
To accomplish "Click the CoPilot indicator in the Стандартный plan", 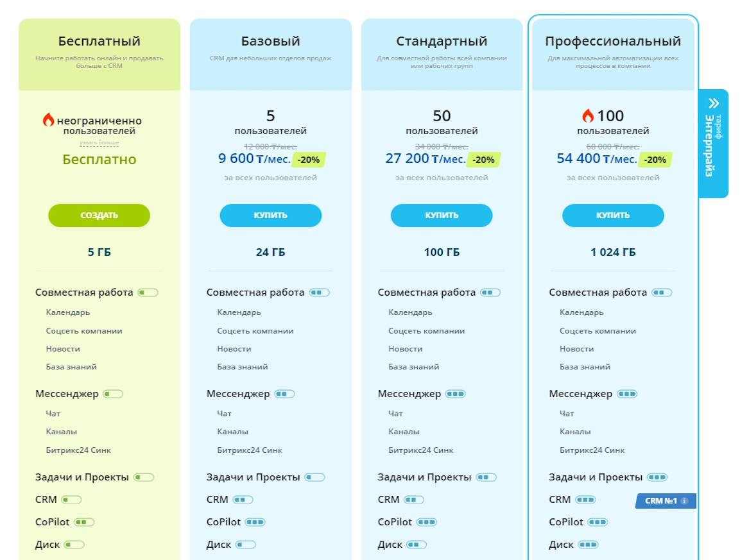I will (427, 522).
